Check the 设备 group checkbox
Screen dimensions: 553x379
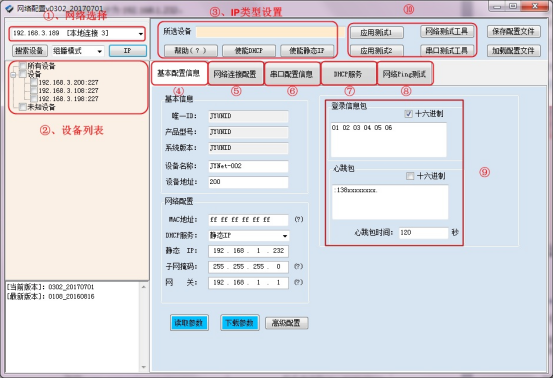coord(23,74)
